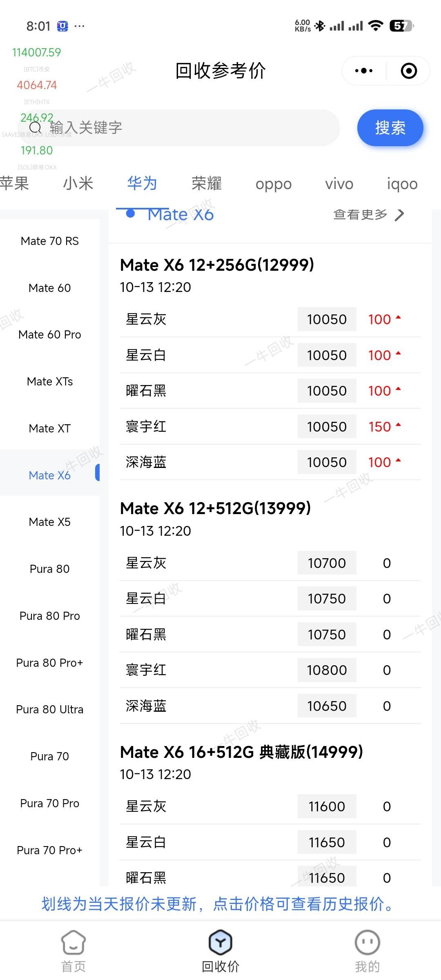
Task: Tap the 11600 price for 星云灰
Action: tap(327, 806)
